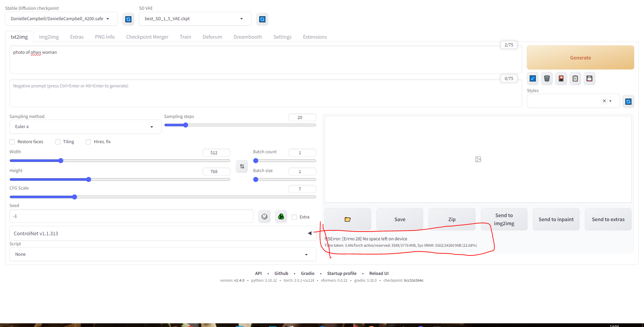Save style using floppy disk icon
Viewport: 644px width, 327px height.
(x=589, y=79)
